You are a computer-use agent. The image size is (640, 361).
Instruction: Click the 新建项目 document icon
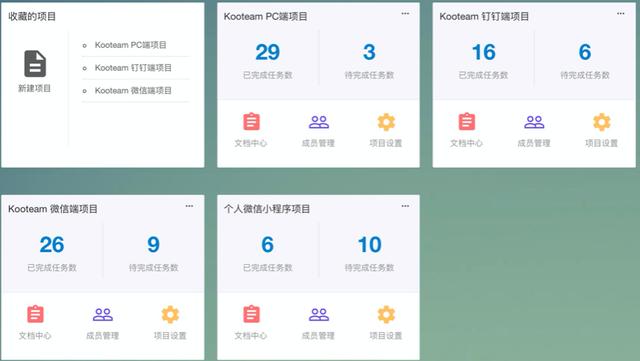(35, 64)
